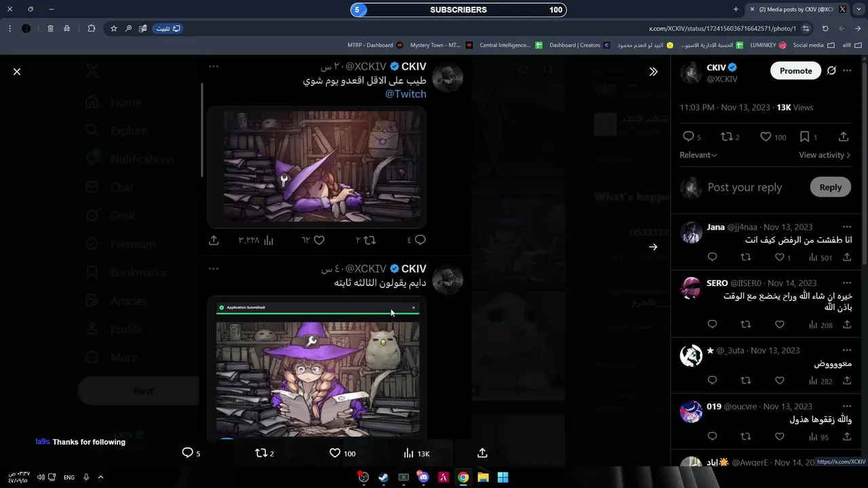
Task: Share SERO's reply
Action: pyautogui.click(x=847, y=325)
